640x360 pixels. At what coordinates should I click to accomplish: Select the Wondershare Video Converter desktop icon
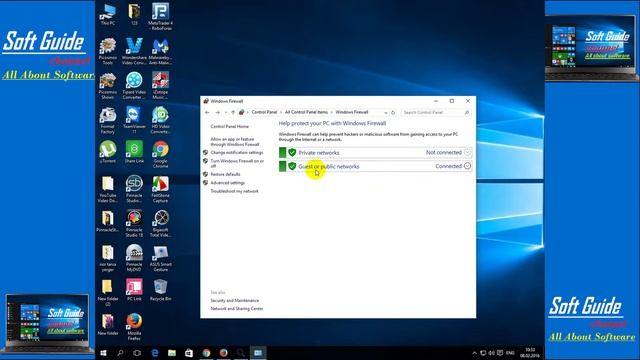[134, 51]
